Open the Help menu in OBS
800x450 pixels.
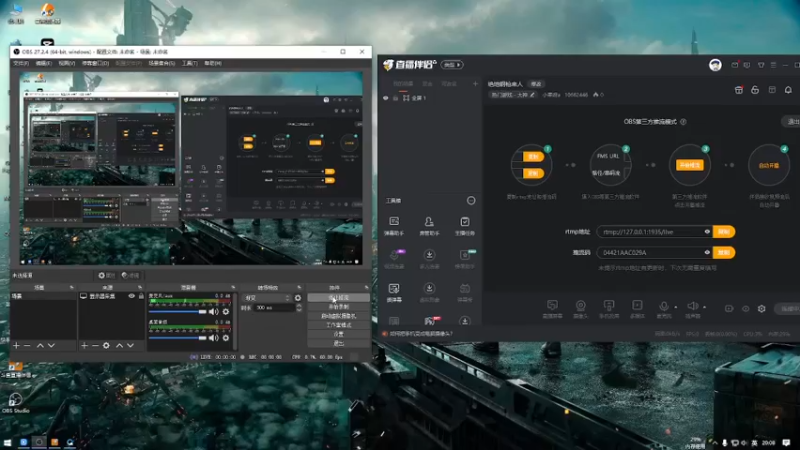(213, 63)
